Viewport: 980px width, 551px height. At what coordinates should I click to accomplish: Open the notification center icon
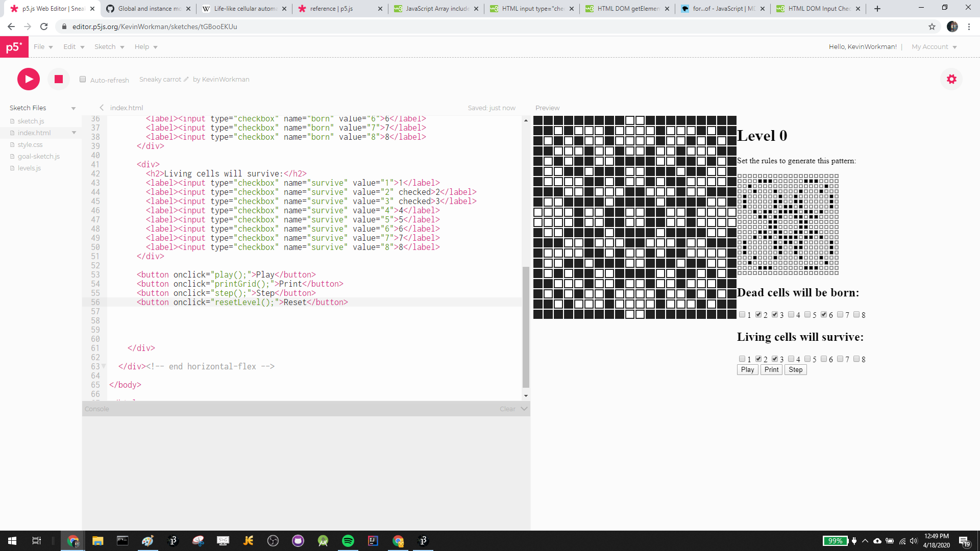coord(964,541)
